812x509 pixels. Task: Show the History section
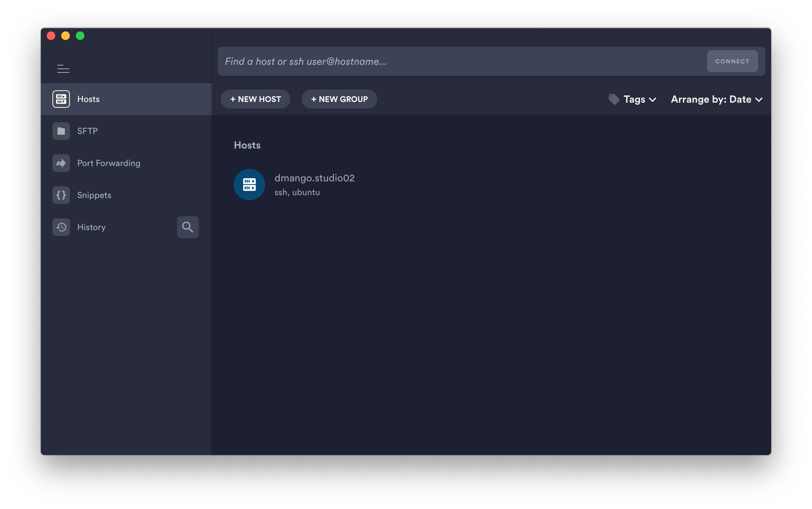click(91, 227)
